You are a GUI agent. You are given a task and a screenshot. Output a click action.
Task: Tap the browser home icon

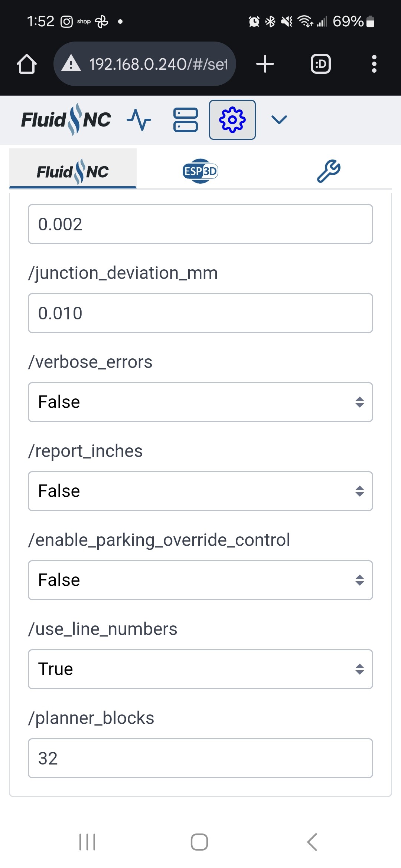27,64
